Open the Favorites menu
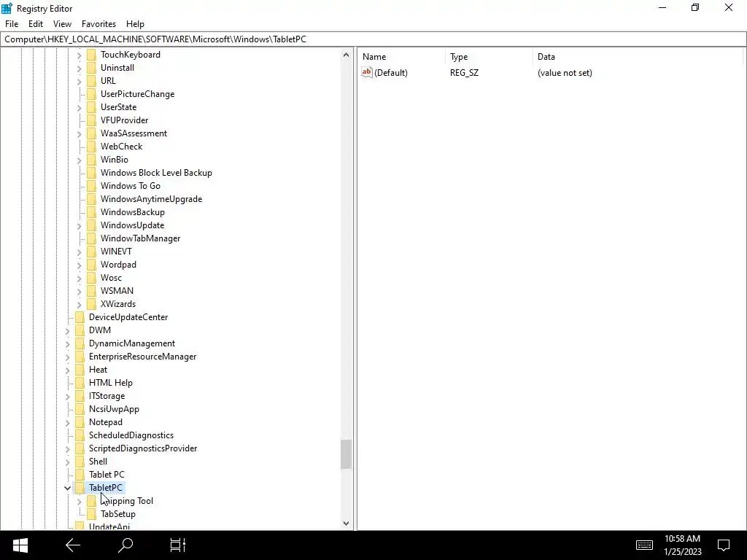The width and height of the screenshot is (747, 560). tap(98, 24)
